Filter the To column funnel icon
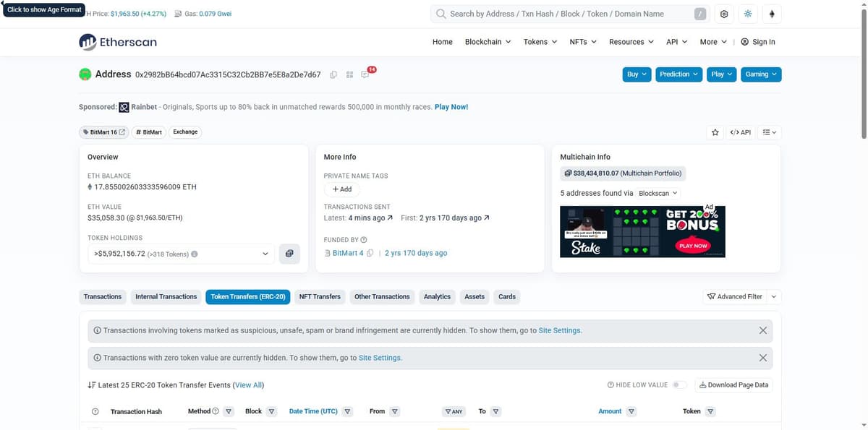The height and width of the screenshot is (430, 868). coord(496,411)
